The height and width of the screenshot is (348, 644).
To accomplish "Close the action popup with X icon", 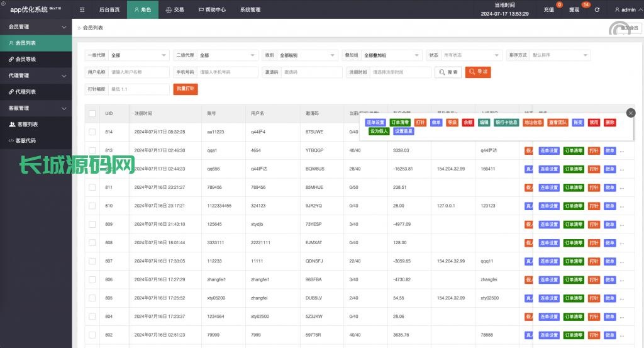I will coord(631,113).
